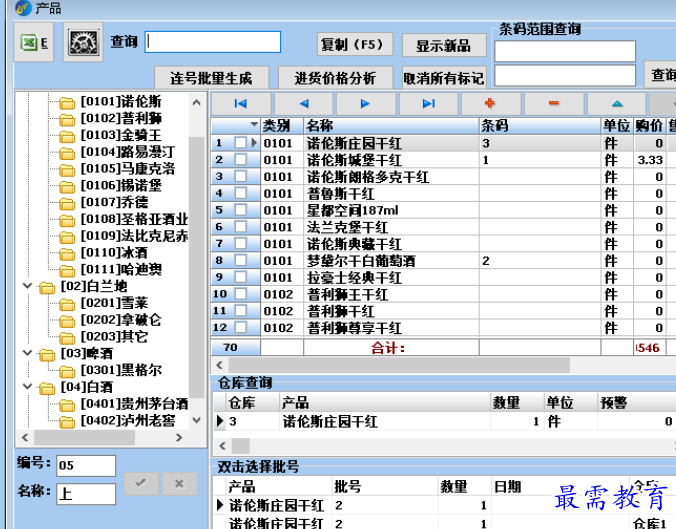Select folder icon of [0301]黑格尔
Viewport: 676px width, 529px height.
point(67,372)
